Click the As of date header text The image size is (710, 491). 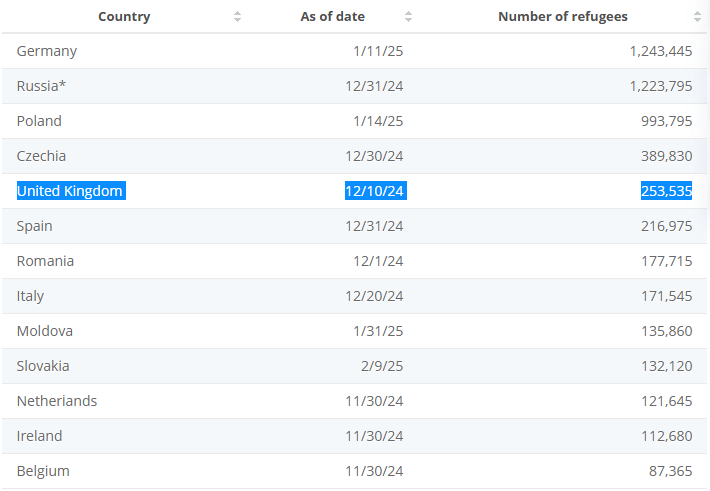pos(332,17)
